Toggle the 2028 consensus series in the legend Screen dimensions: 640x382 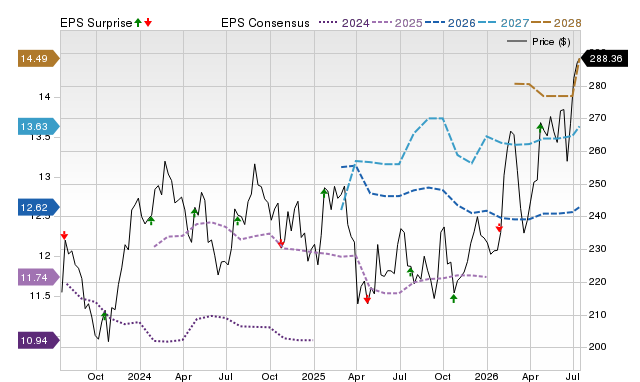(x=556, y=23)
